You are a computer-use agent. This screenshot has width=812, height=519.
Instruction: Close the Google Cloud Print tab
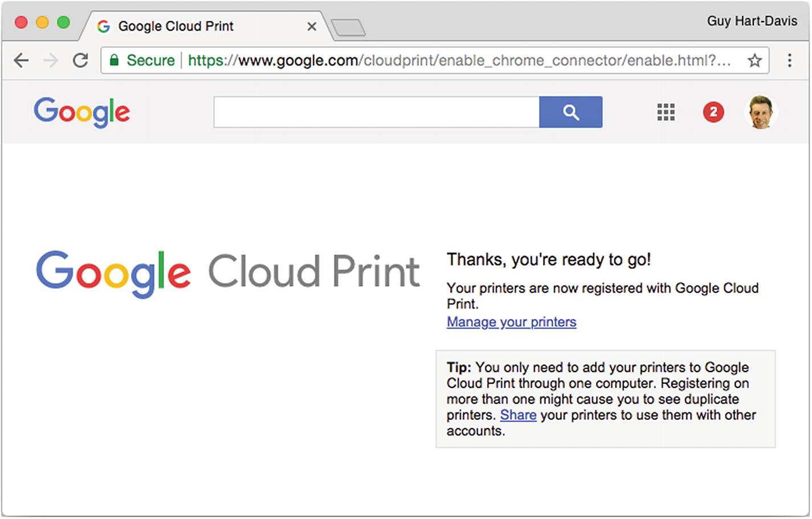(312, 27)
